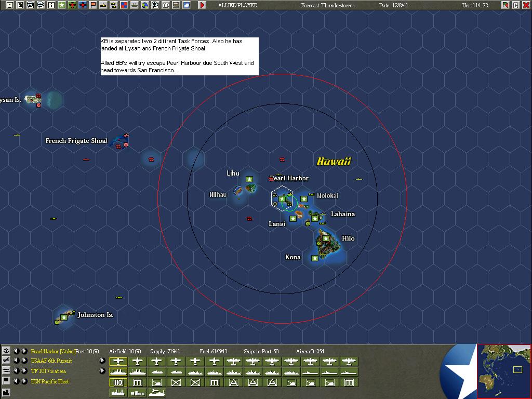Click the flag icon left of USN row
Image resolution: width=532 pixels, height=399 pixels.
click(x=6, y=381)
